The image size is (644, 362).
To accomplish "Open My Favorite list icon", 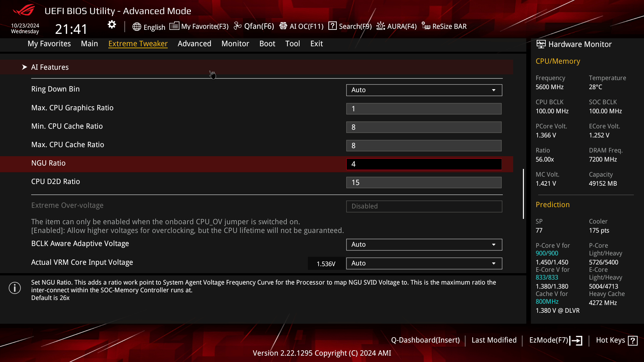I will coord(174,26).
